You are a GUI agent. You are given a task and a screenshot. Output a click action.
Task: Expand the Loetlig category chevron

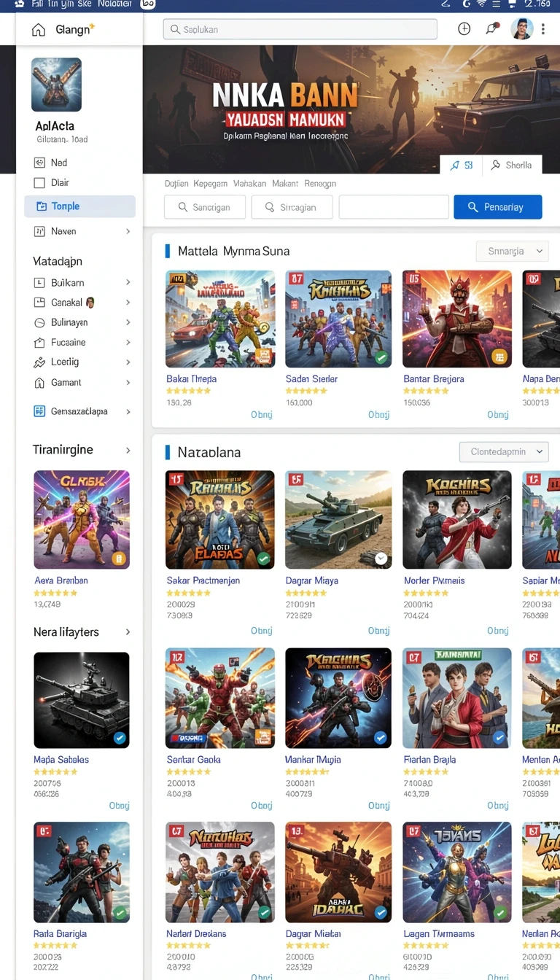(128, 362)
